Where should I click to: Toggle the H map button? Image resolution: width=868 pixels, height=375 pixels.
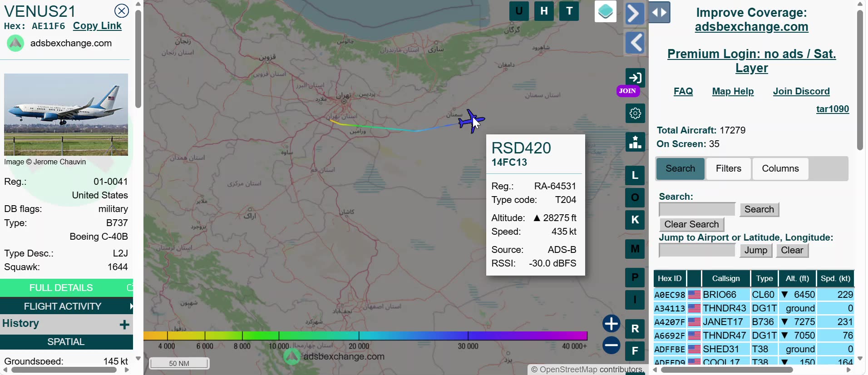coord(544,11)
